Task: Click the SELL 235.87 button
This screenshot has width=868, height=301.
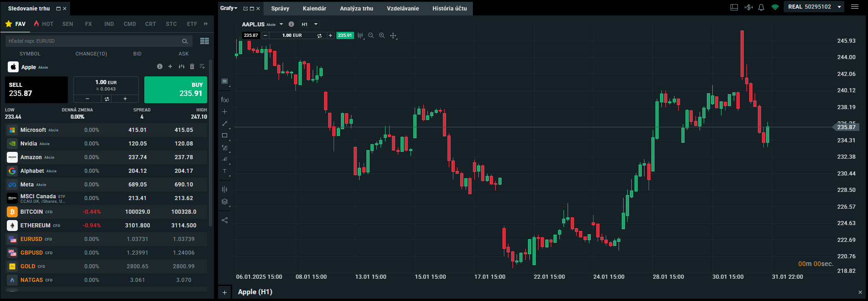Action: (x=36, y=90)
